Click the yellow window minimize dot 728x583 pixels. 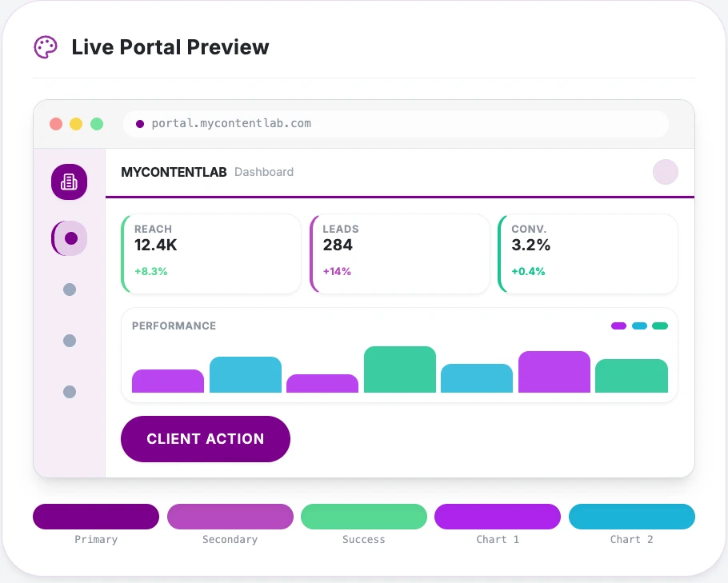point(76,124)
